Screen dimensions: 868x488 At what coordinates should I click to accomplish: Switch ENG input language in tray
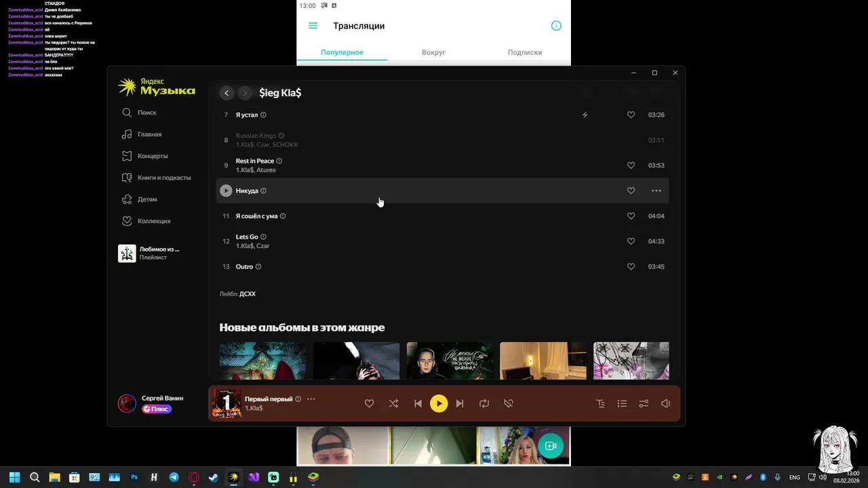pyautogui.click(x=794, y=477)
